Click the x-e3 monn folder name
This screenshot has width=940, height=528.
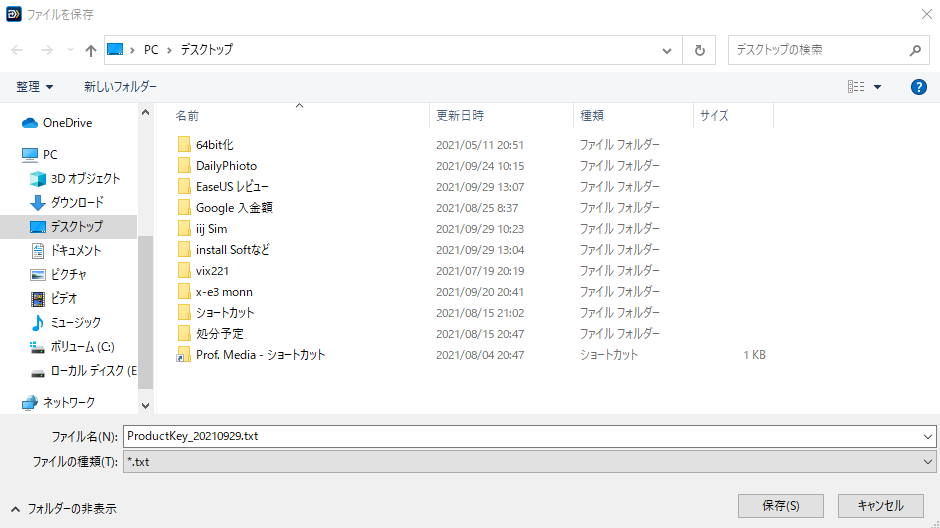(224, 292)
